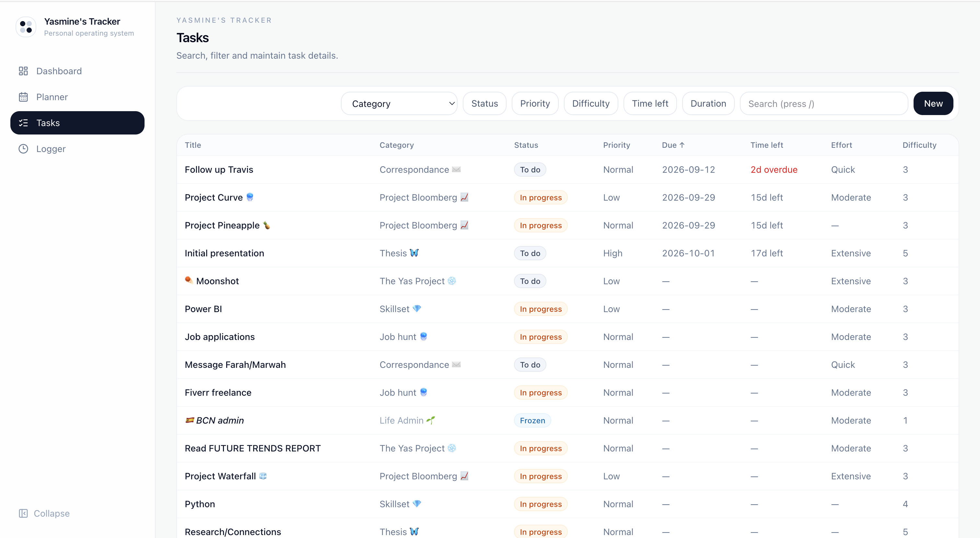
Task: Click the flag emoji before BCN admin
Action: 190,420
